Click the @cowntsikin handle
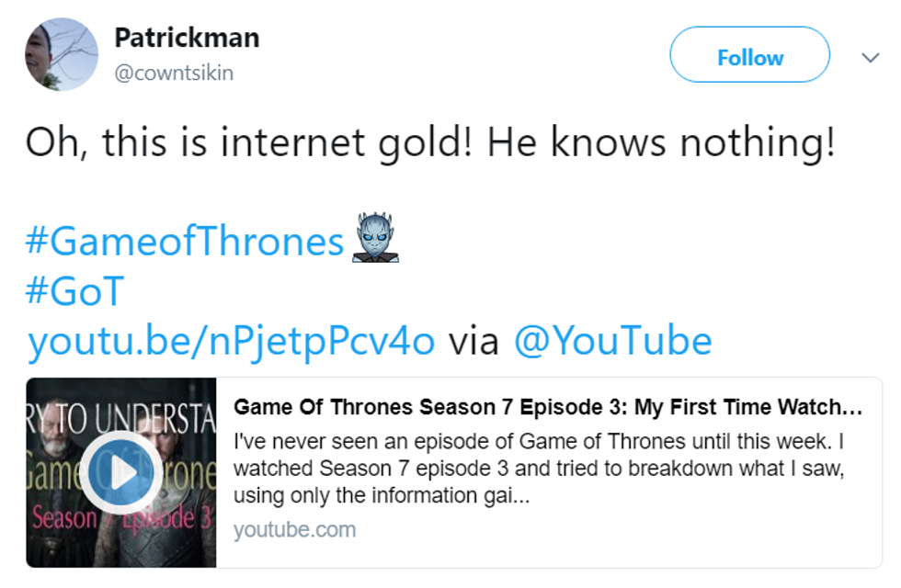The width and height of the screenshot is (901, 588). point(174,73)
